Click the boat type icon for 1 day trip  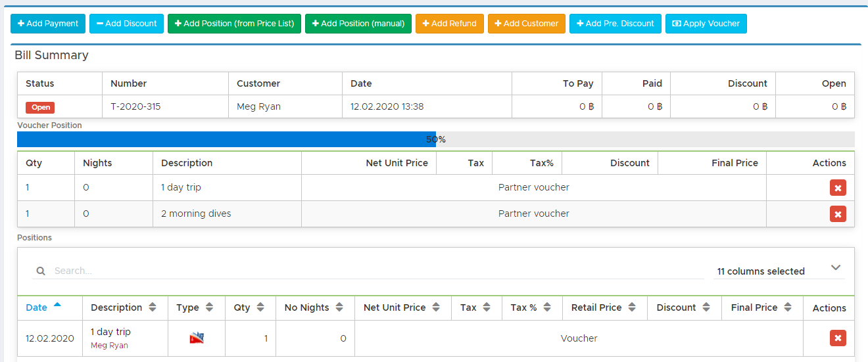tap(197, 338)
